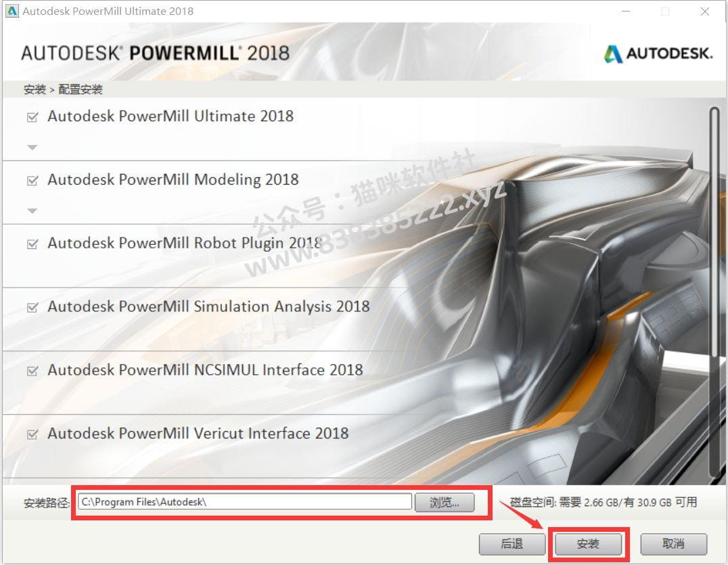728x565 pixels.
Task: Select the PowerMill Vericut Interface 2018 label
Action: (x=198, y=434)
